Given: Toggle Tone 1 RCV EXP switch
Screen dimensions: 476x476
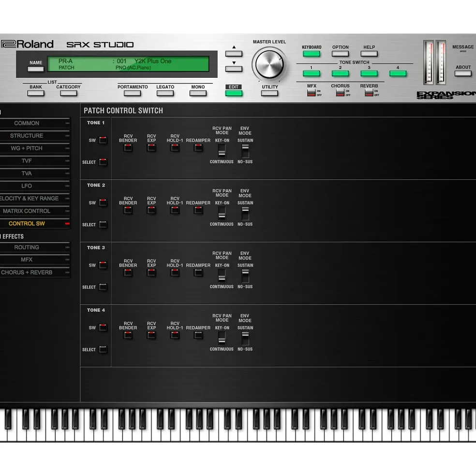Looking at the screenshot, I should [151, 148].
